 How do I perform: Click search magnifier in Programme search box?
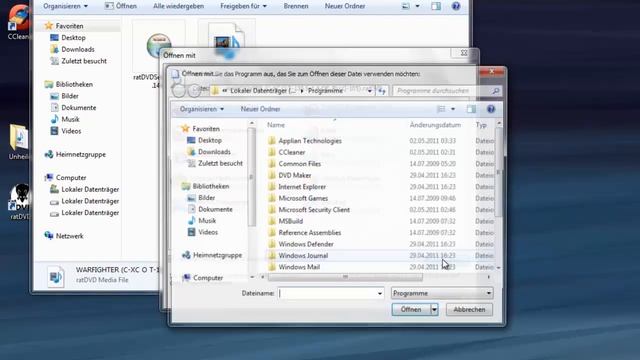point(496,91)
